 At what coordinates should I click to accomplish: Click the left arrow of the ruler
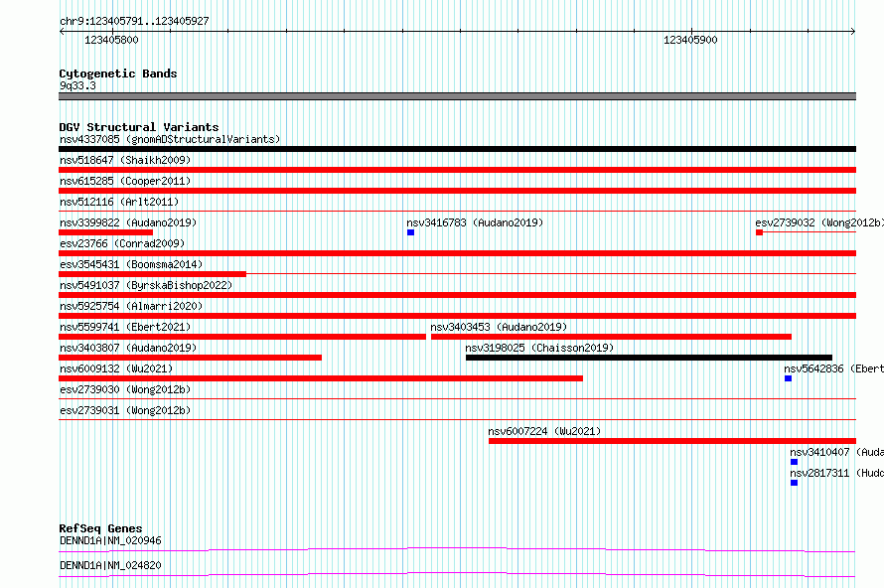coord(62,32)
